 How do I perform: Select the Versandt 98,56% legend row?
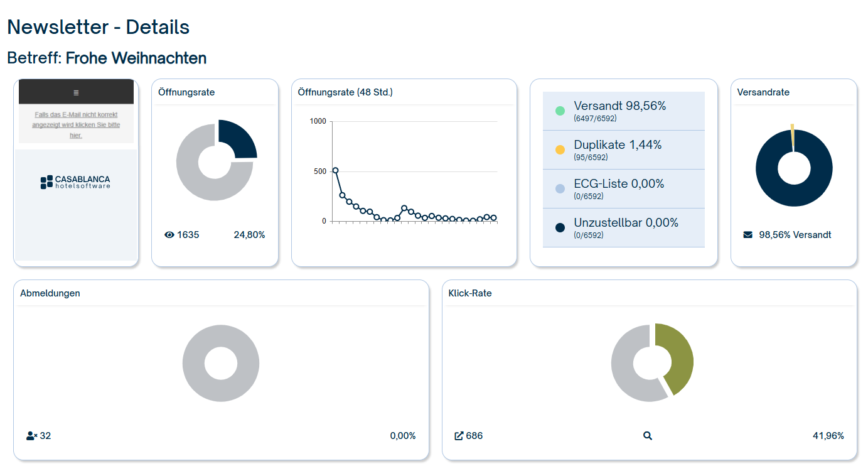[623, 111]
